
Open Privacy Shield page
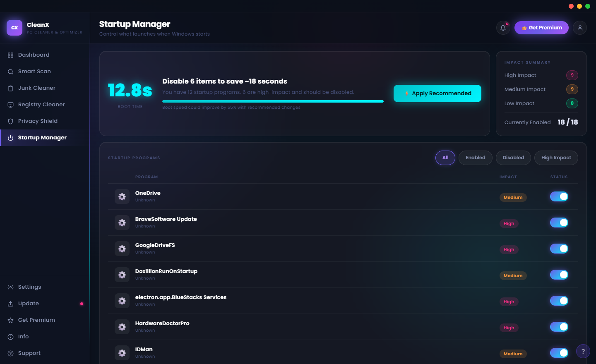45,121
